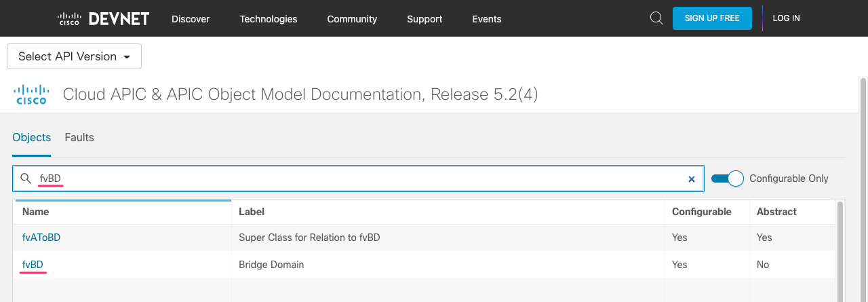Switch to the Faults tab
Screen dimensions: 868x302
(79, 138)
